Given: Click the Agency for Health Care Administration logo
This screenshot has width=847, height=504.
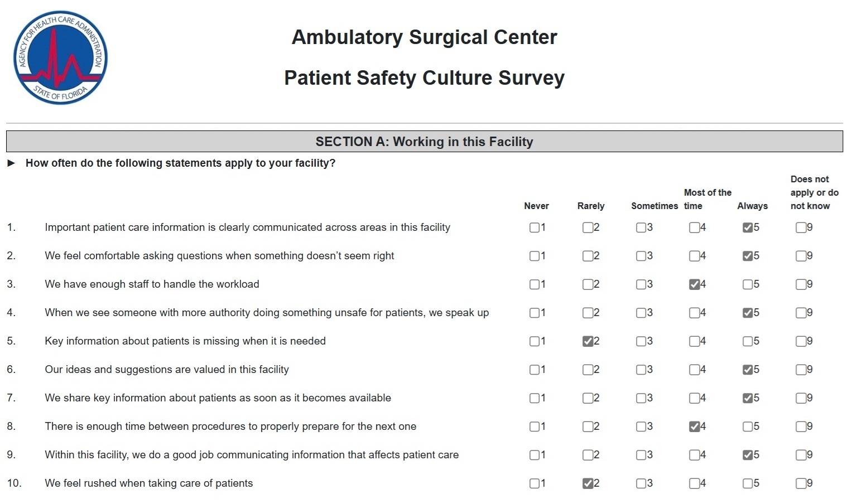Looking at the screenshot, I should 60,57.
